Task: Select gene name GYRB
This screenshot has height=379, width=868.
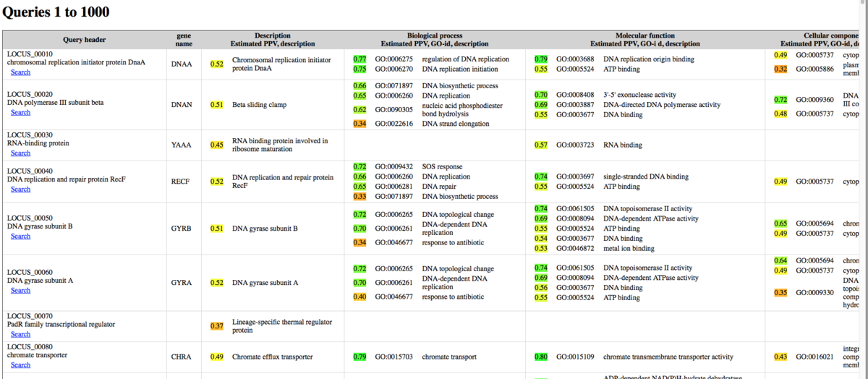Action: click(182, 229)
